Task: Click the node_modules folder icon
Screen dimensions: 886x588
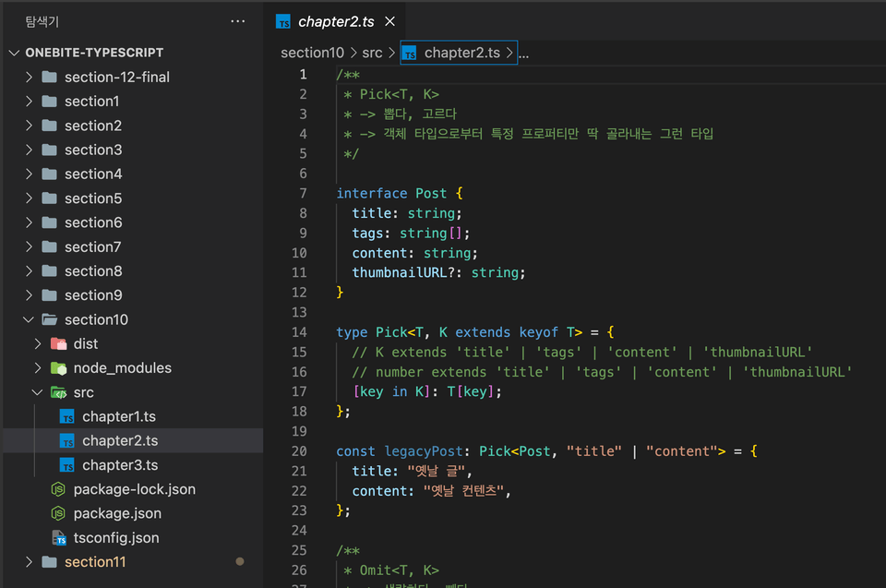Action: point(58,368)
